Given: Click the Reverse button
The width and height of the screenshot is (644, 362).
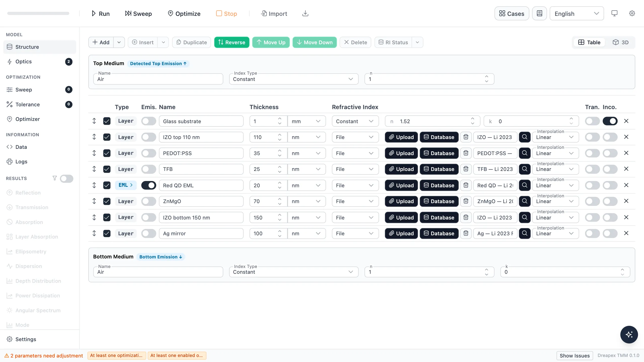Looking at the screenshot, I should pos(231,42).
